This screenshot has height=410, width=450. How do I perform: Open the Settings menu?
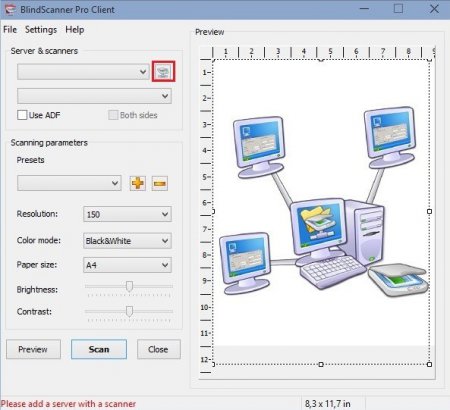coord(41,30)
